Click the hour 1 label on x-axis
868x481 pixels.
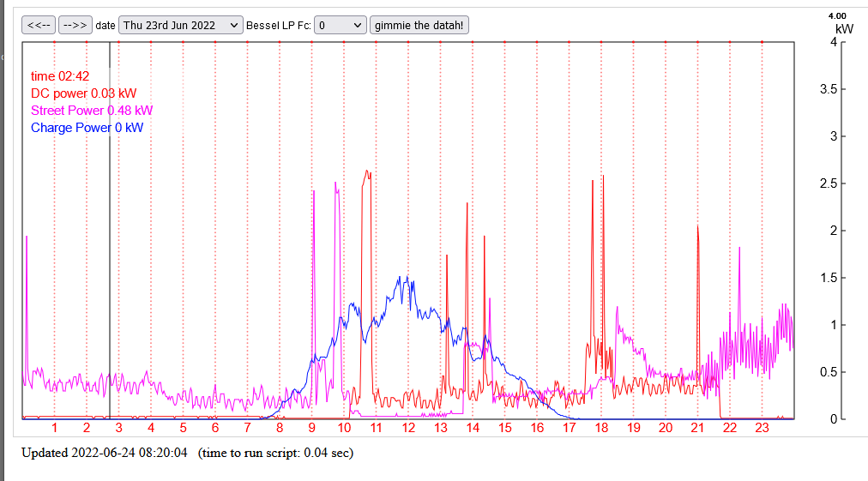pos(54,428)
